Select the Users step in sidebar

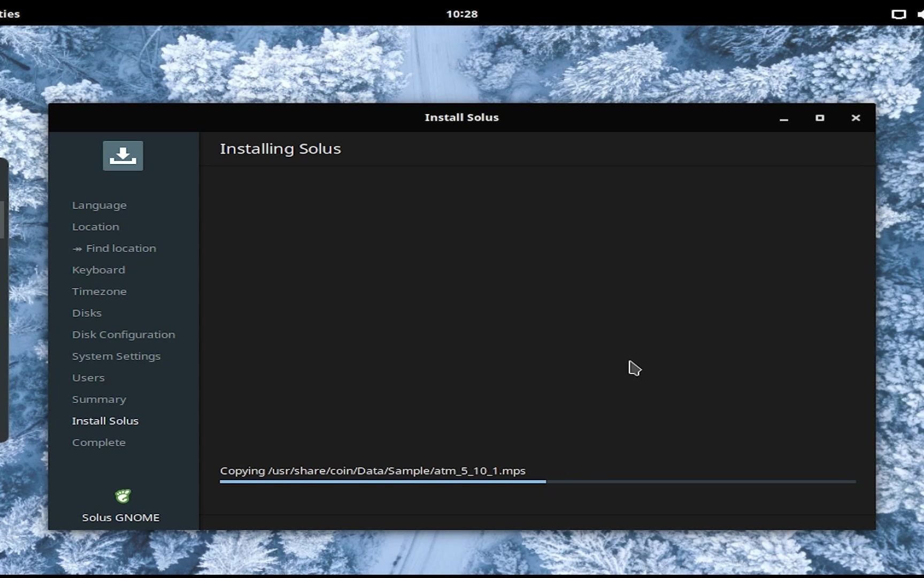tap(88, 377)
